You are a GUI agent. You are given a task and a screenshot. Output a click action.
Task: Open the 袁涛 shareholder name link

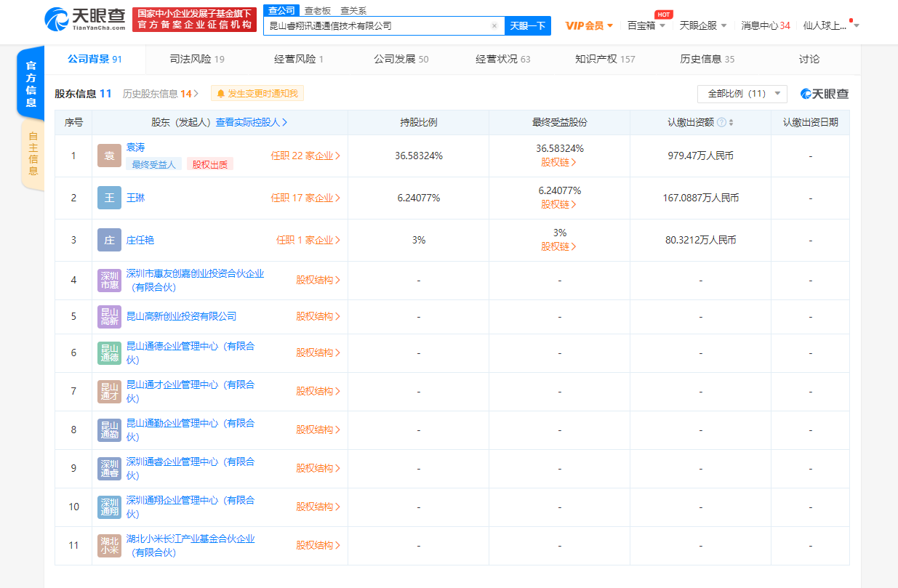(x=136, y=148)
